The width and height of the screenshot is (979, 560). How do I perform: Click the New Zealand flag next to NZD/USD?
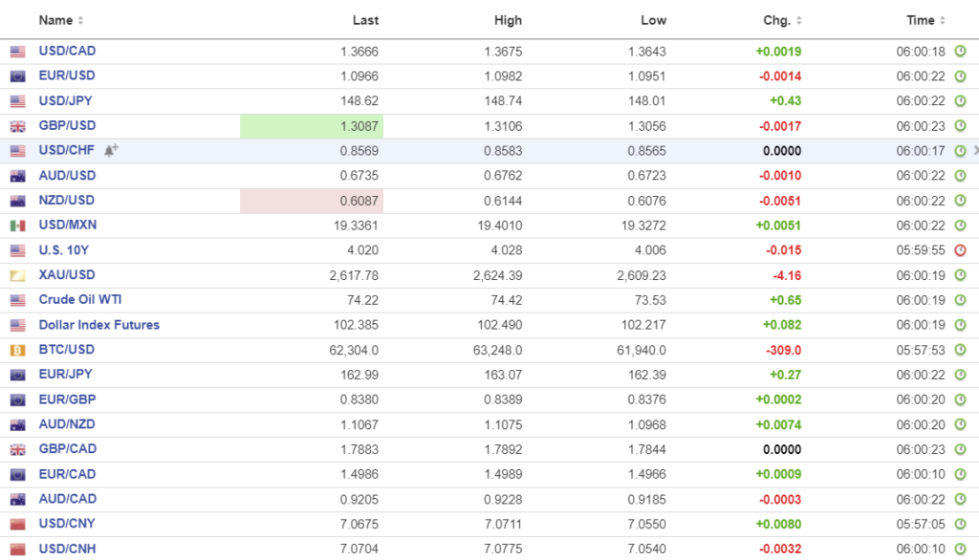[17, 201]
